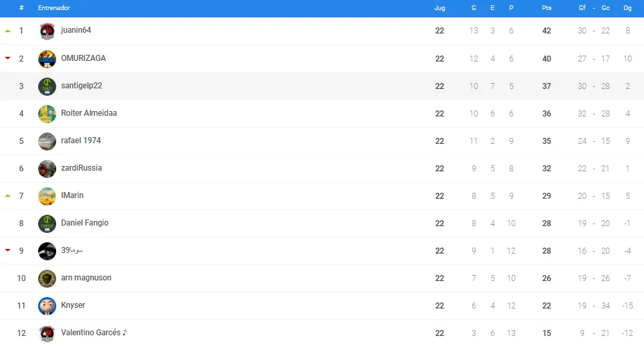Select the rafael 1974 name link
The image size is (644, 346).
coord(81,141)
